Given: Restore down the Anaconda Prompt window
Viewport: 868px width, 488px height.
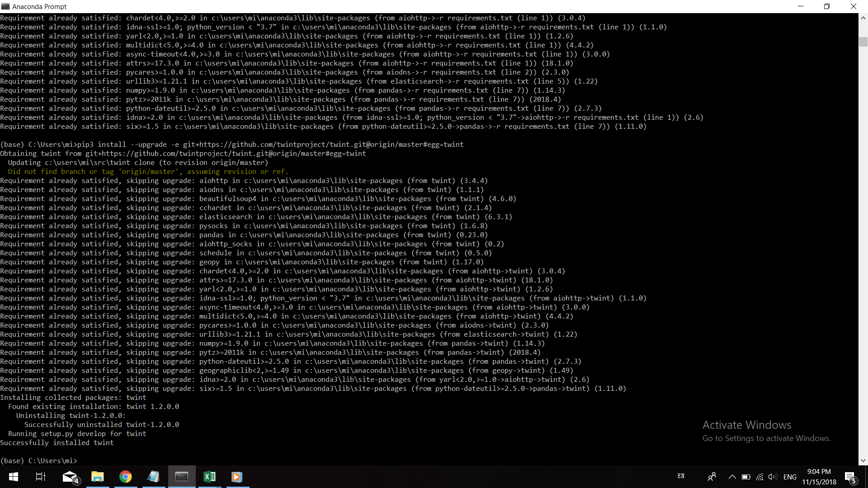Looking at the screenshot, I should tap(827, 6).
